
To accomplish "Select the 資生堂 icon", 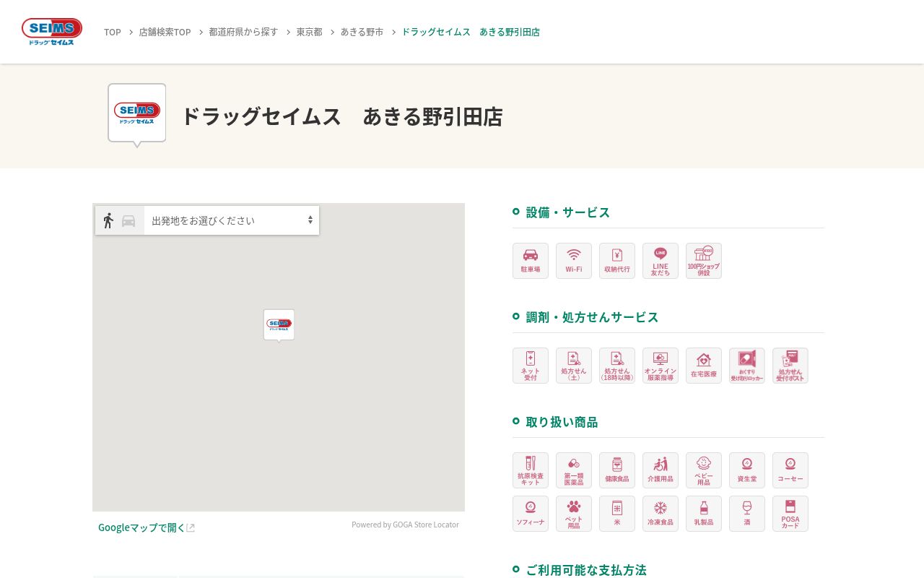I will 747,470.
